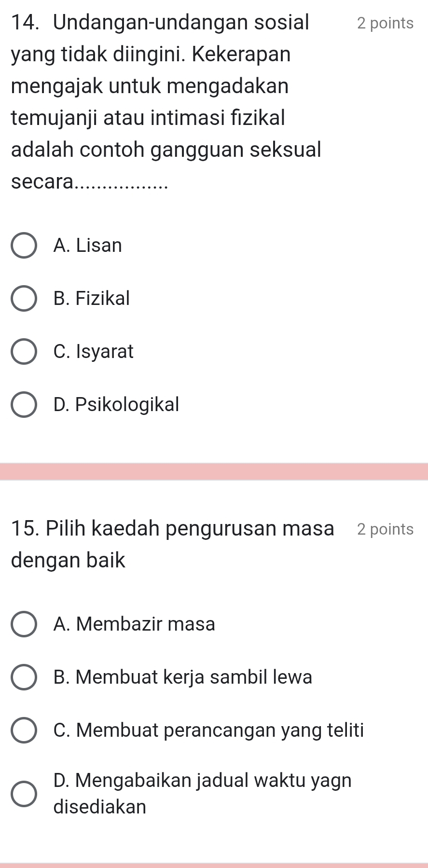
Task: Choose radio for B. Membuat kerja sambil lewa
Action: 23,677
